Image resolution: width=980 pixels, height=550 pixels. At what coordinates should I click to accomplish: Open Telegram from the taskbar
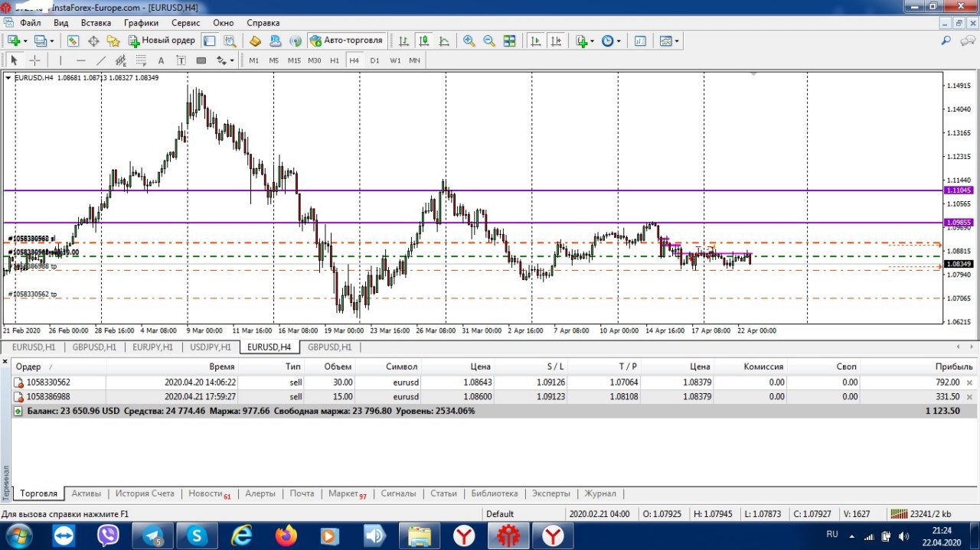point(153,535)
